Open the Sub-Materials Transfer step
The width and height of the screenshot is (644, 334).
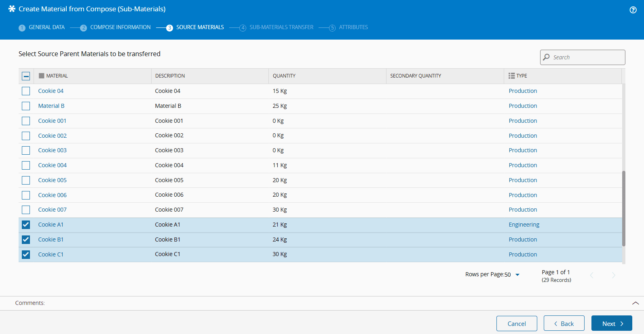(281, 27)
